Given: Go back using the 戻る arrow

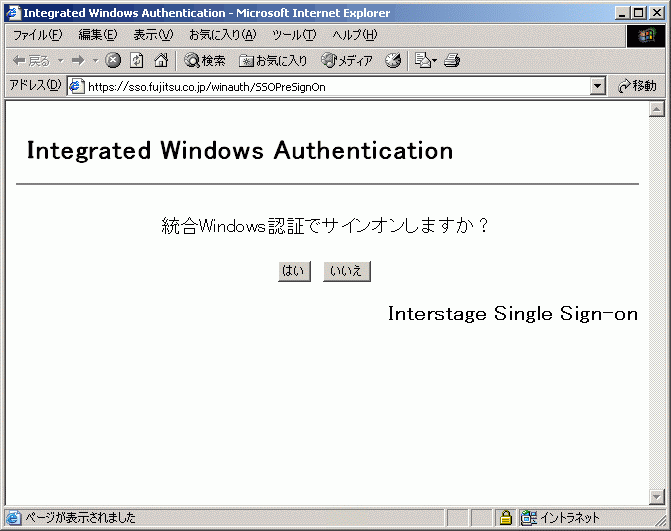Looking at the screenshot, I should pyautogui.click(x=31, y=61).
